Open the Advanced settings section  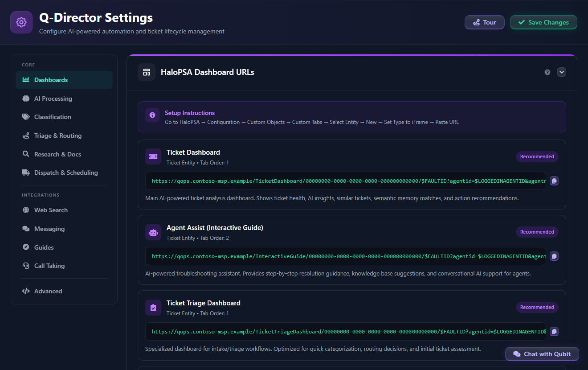pyautogui.click(x=64, y=291)
